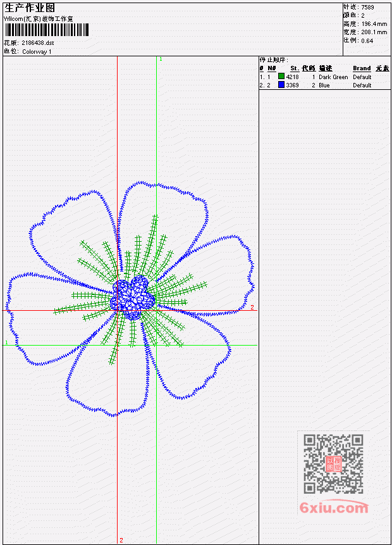Select the 'Wilcom(汇京)装饰工作室' text
The image size is (392, 545).
tap(39, 19)
